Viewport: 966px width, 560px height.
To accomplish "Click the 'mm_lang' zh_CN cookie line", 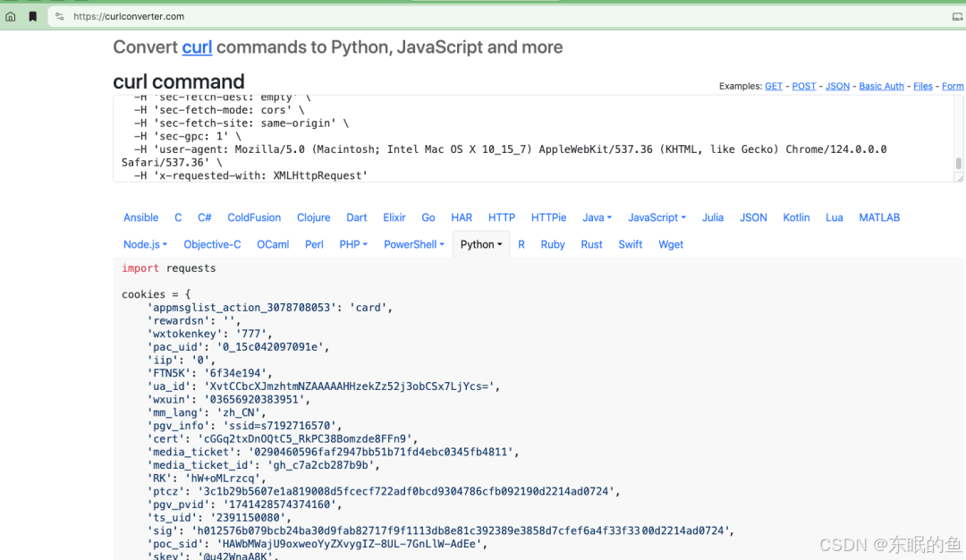I will [207, 412].
